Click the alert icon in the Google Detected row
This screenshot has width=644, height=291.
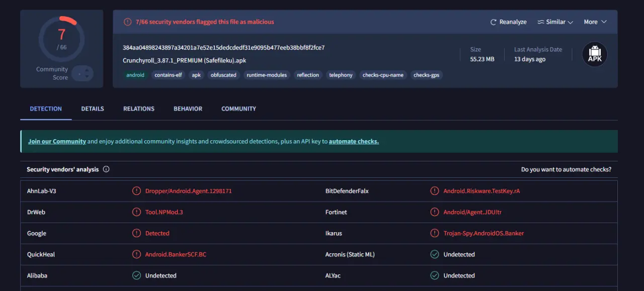pyautogui.click(x=136, y=233)
